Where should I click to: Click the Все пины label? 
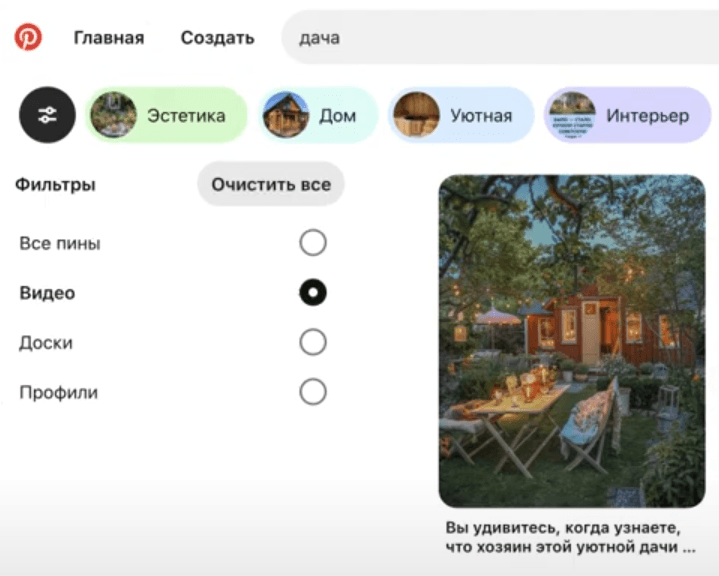click(60, 244)
